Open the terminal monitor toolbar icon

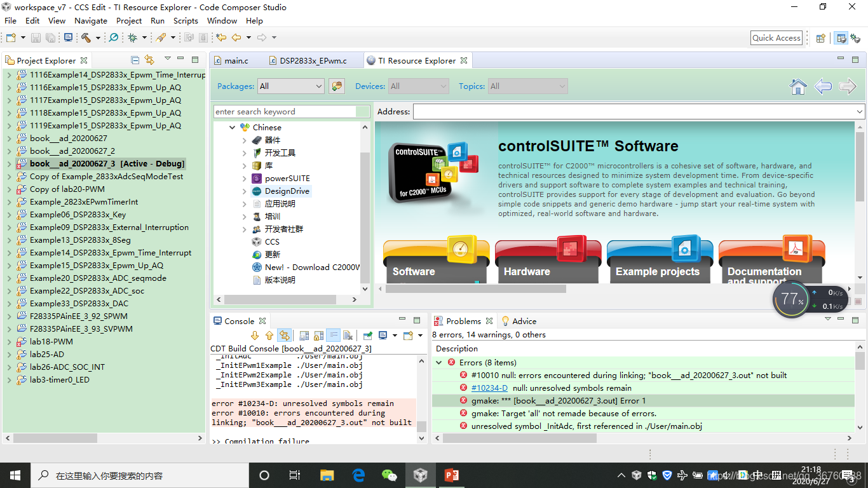(69, 38)
